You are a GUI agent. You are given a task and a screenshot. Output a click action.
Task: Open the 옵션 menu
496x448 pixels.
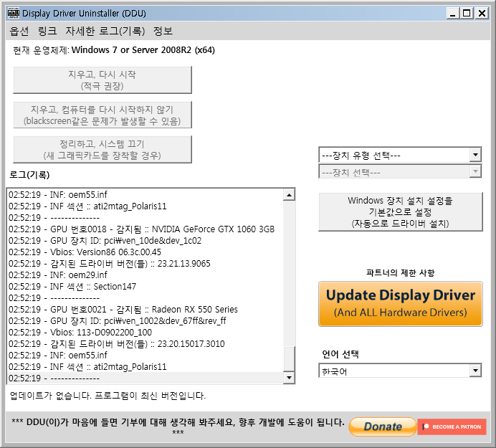pyautogui.click(x=19, y=31)
